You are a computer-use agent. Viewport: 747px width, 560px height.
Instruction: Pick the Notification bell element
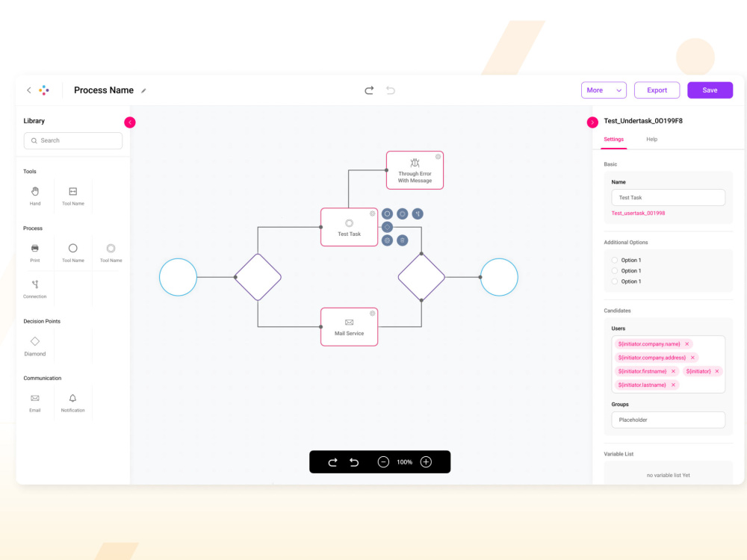(x=73, y=402)
